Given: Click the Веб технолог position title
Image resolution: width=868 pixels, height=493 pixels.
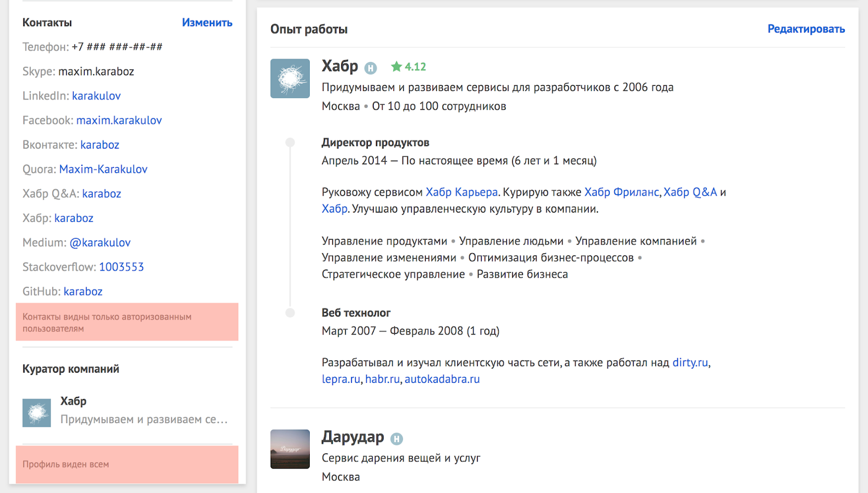Looking at the screenshot, I should [356, 313].
